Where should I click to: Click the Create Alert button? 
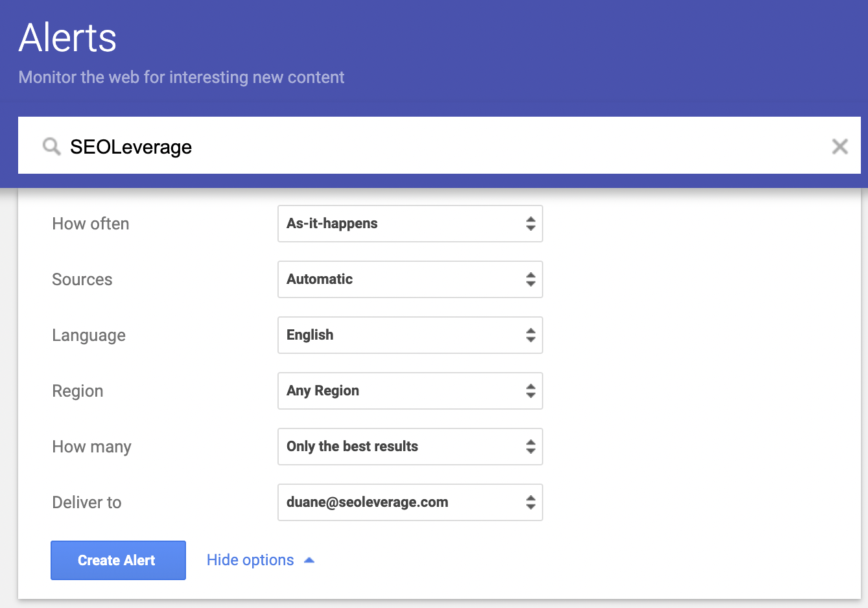tap(118, 560)
